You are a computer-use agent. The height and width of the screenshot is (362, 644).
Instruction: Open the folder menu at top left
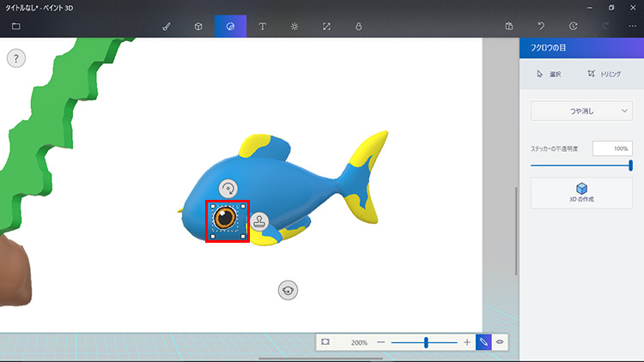(15, 27)
